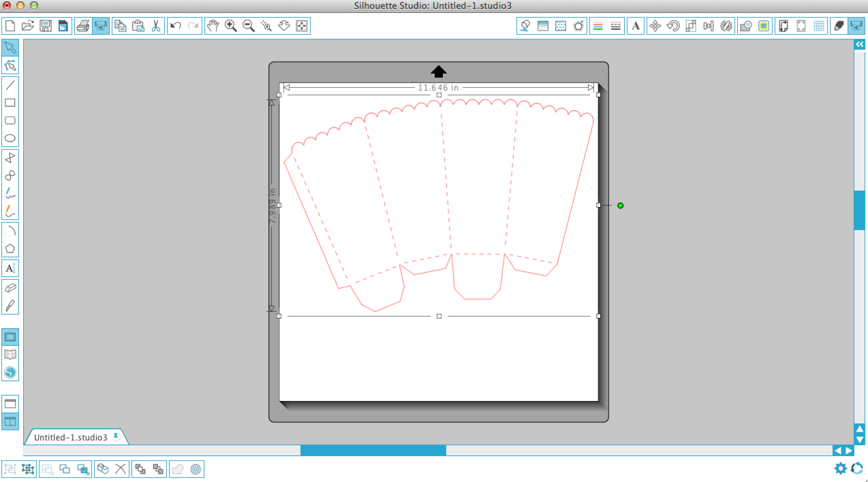Select the Regular Polygon tool
This screenshot has height=482, width=868.
click(10, 248)
